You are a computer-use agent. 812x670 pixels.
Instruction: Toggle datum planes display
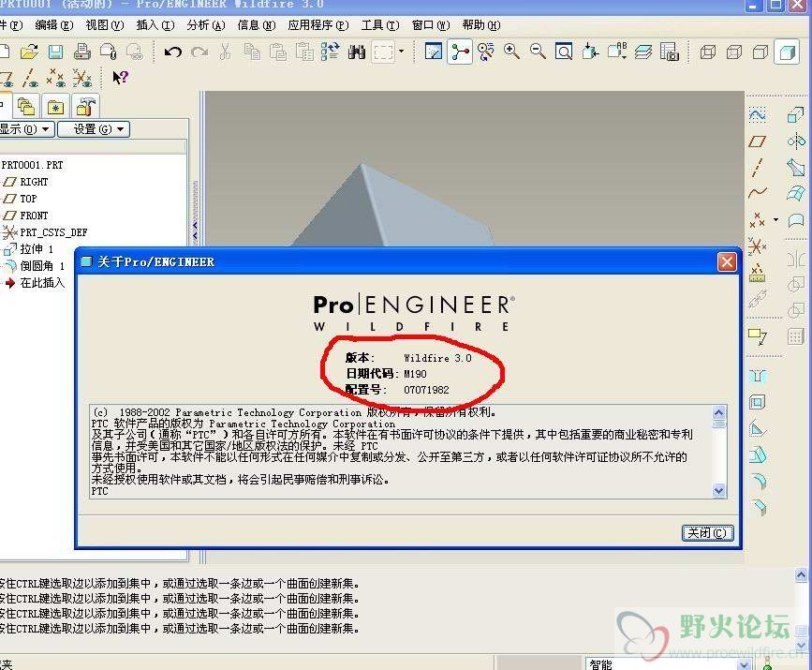point(7,79)
